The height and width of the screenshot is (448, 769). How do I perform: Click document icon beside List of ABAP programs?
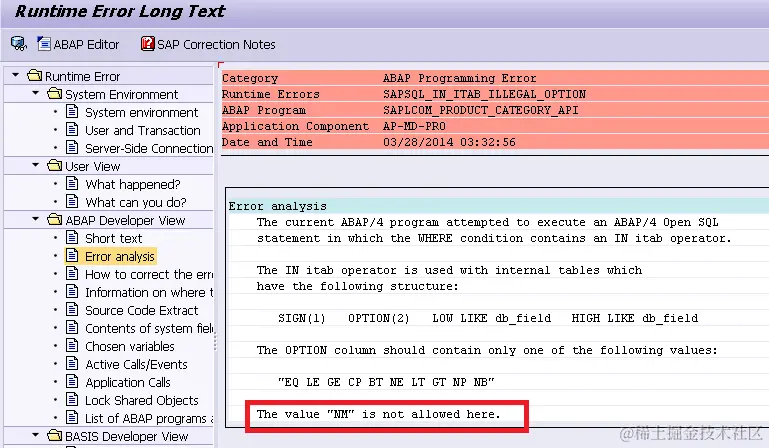72,418
